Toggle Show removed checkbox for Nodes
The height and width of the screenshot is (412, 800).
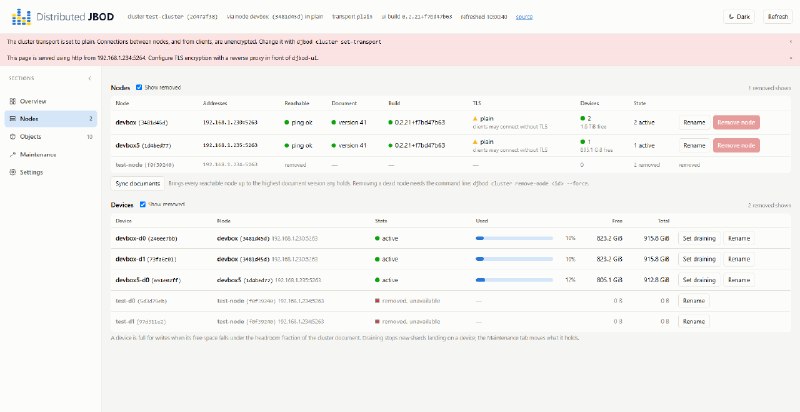click(139, 87)
